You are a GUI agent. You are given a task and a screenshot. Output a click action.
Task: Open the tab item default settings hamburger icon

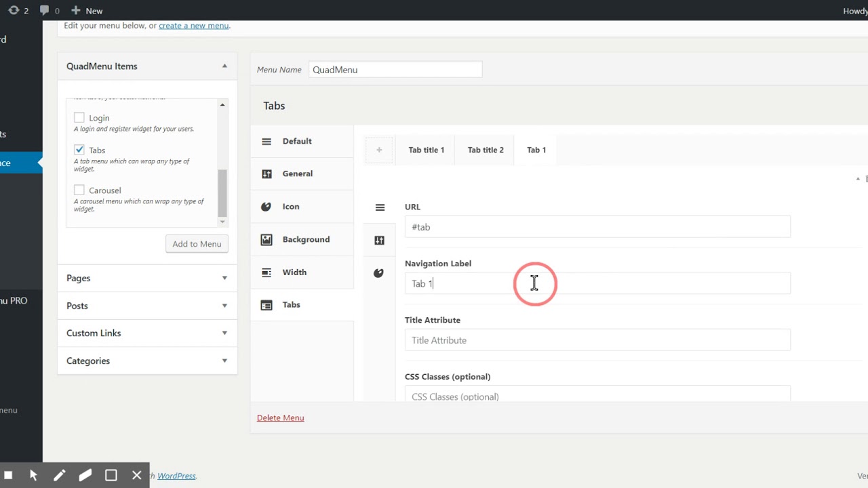380,207
